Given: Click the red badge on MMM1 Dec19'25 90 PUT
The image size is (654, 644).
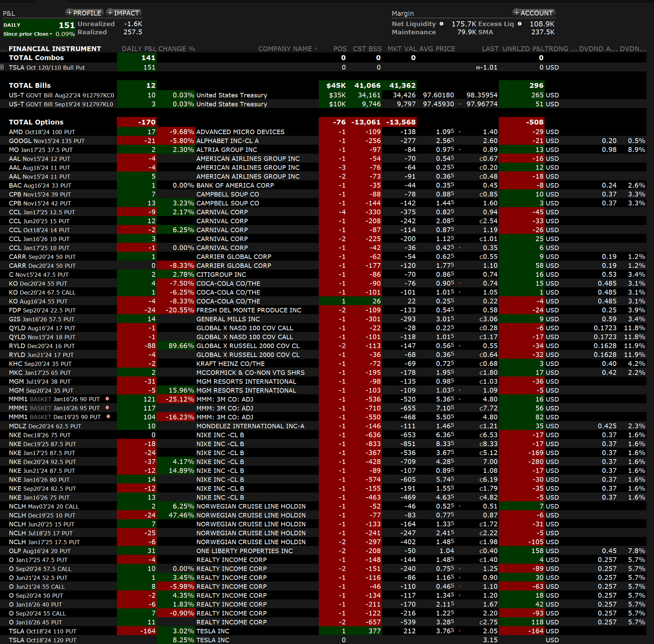Looking at the screenshot, I should pos(108,417).
